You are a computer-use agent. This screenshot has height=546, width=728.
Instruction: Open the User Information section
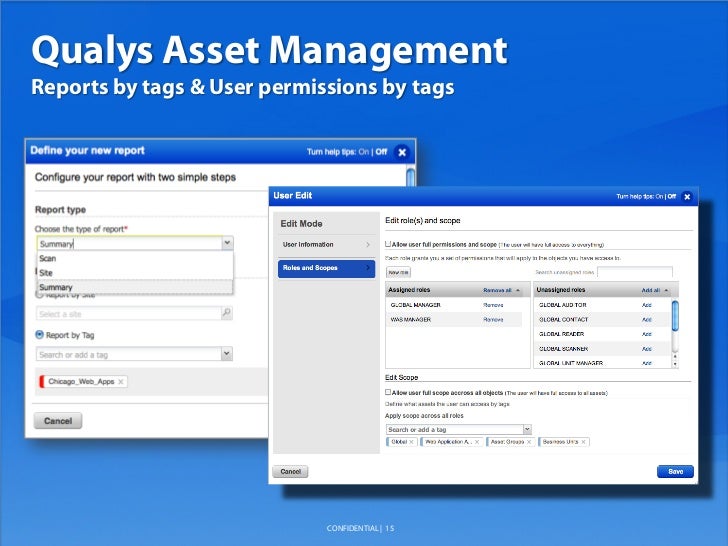pos(326,245)
